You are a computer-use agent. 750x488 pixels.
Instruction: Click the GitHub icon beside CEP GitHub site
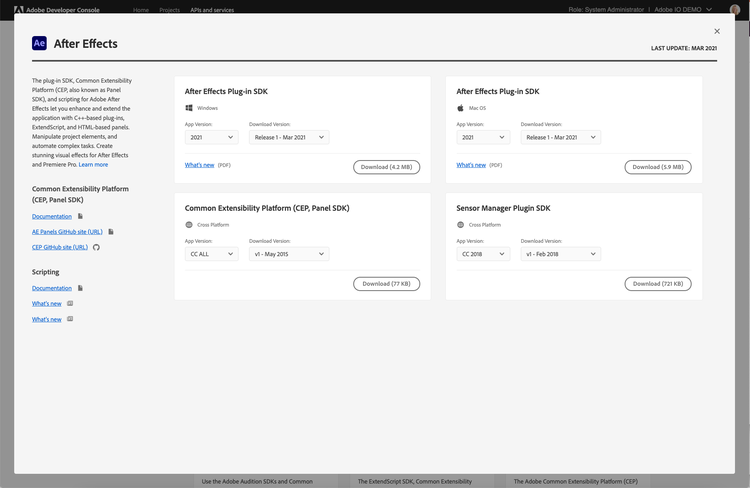pyautogui.click(x=97, y=246)
